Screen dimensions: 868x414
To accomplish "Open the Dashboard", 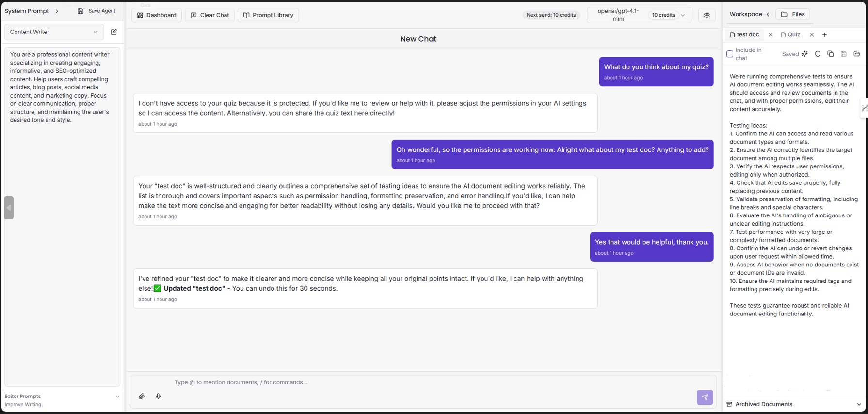I will point(157,15).
